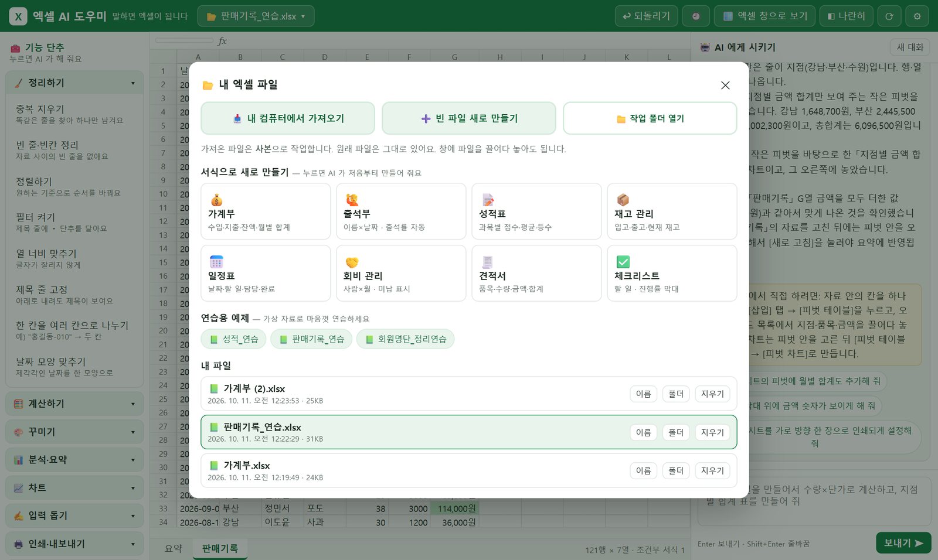Viewport: 938px width, 560px height.
Task: Click 폴더 button for 가계부.xlsx row
Action: [676, 471]
